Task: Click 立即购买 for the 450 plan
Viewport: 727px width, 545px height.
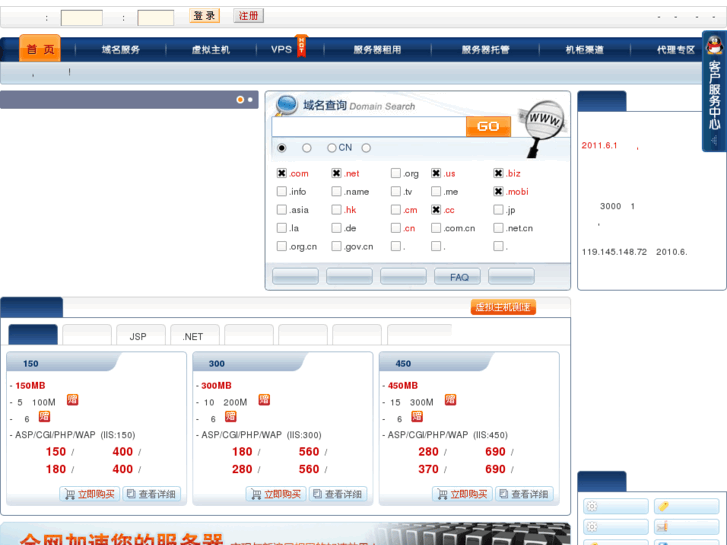Action: [462, 494]
